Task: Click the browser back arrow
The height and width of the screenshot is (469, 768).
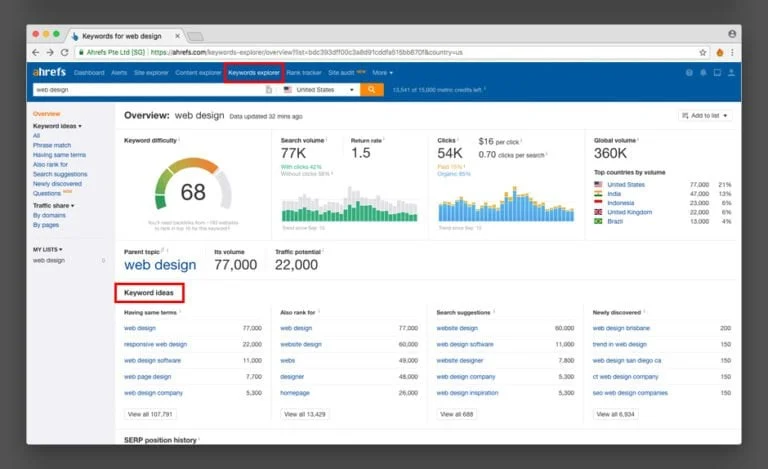Action: (x=36, y=52)
